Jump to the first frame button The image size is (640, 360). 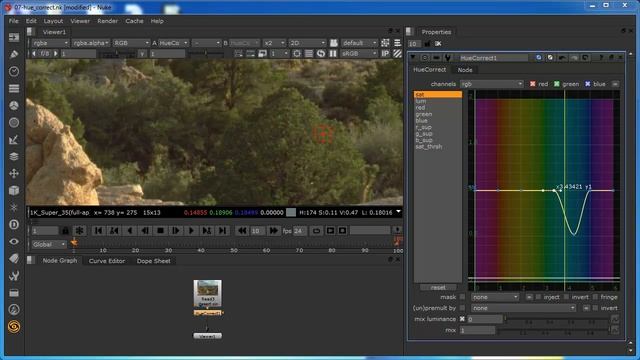point(98,231)
